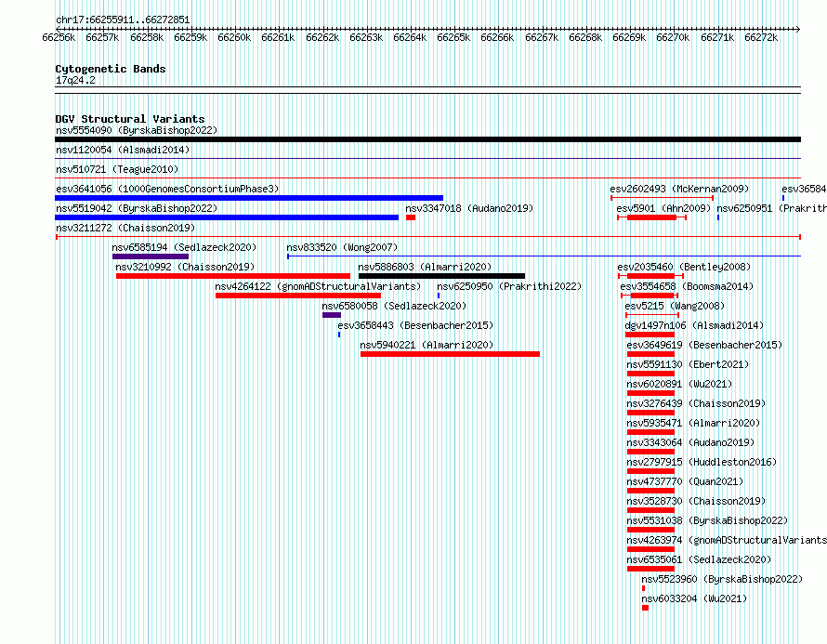Viewport: 827px width, 644px height.
Task: Click esv3641056 (1000GenomesConsortiumPhase3) label
Action: click(167, 189)
